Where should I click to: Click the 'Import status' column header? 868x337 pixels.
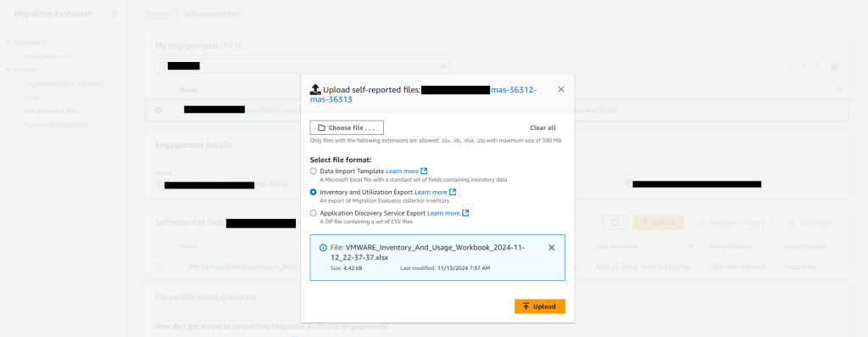pos(805,246)
